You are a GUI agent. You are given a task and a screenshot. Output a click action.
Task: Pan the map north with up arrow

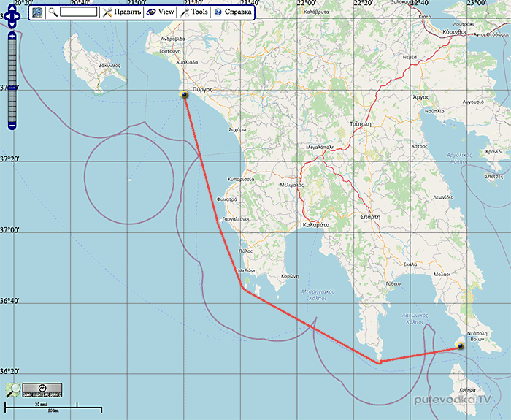point(12,8)
